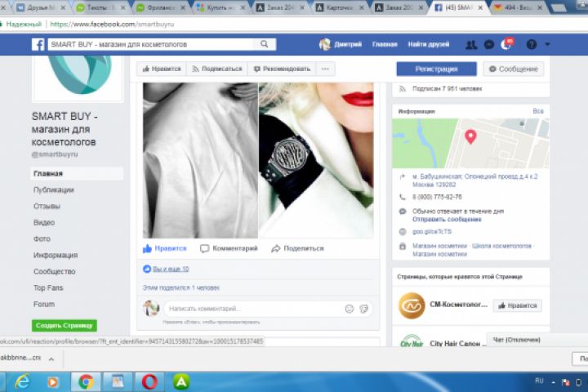Click the search magnifier icon
Image resolution: width=588 pixels, height=392 pixels.
tap(265, 44)
